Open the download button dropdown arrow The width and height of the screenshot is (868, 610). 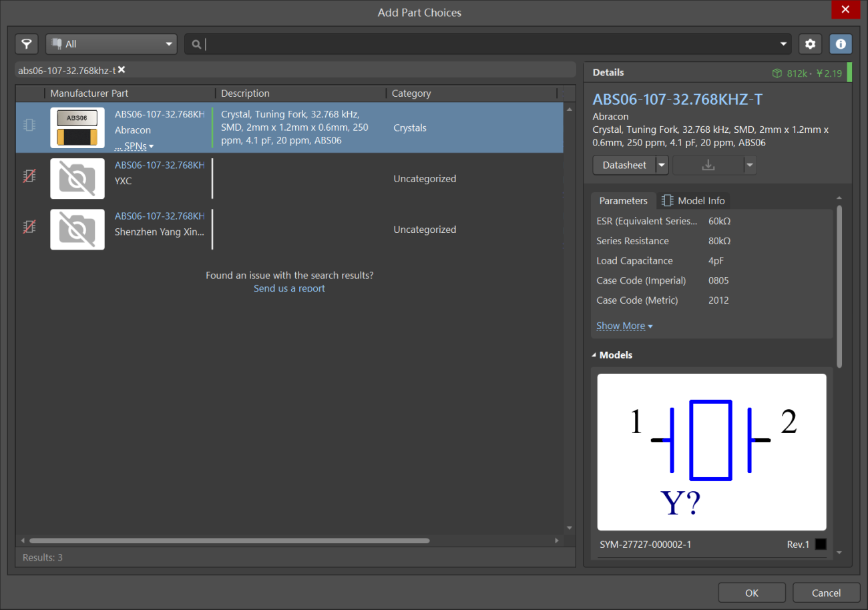click(750, 165)
